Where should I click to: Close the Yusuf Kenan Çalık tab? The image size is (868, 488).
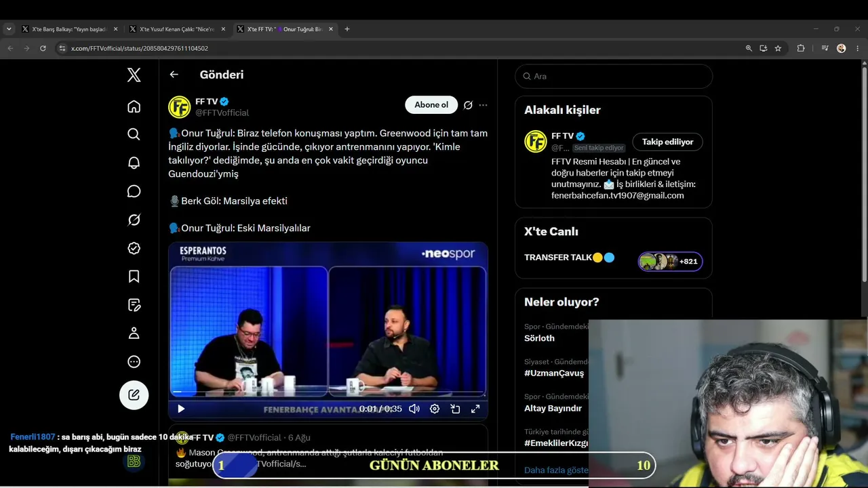pyautogui.click(x=223, y=29)
